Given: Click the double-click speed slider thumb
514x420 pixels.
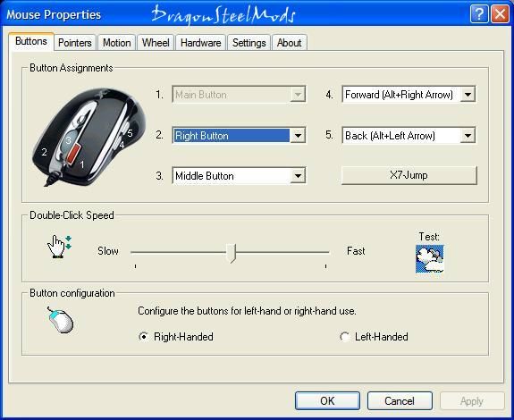Looking at the screenshot, I should pyautogui.click(x=232, y=253).
